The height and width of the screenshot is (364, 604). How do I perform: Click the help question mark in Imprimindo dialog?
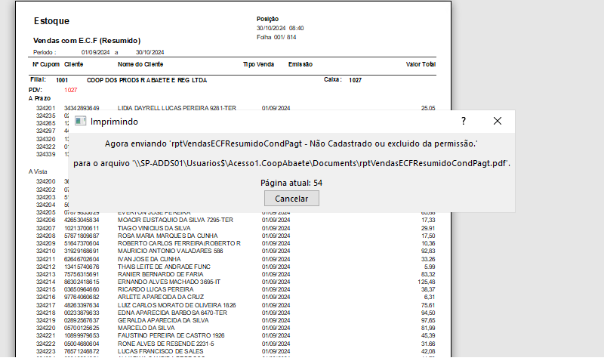[464, 121]
